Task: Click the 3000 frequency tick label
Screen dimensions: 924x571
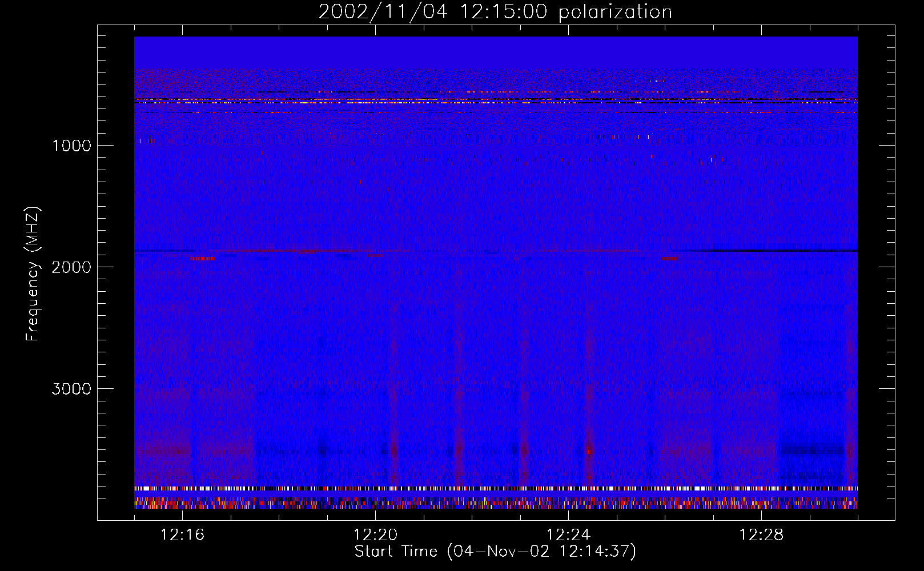Action: click(x=71, y=389)
